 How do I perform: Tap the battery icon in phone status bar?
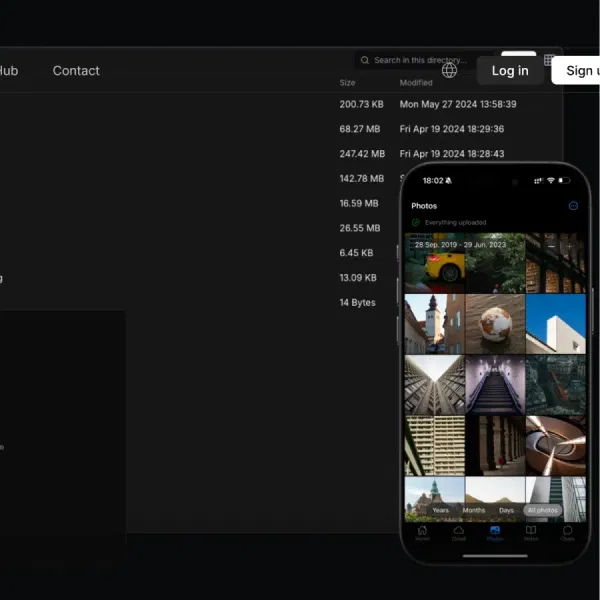point(564,180)
